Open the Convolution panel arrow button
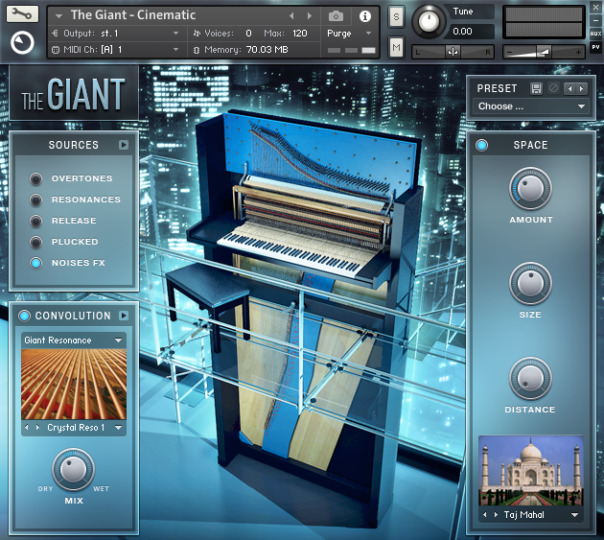The height and width of the screenshot is (540, 604). tap(123, 316)
